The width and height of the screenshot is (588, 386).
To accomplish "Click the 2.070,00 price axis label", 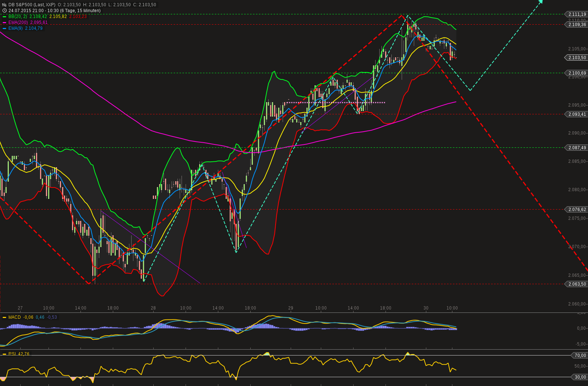I will click(x=577, y=247).
